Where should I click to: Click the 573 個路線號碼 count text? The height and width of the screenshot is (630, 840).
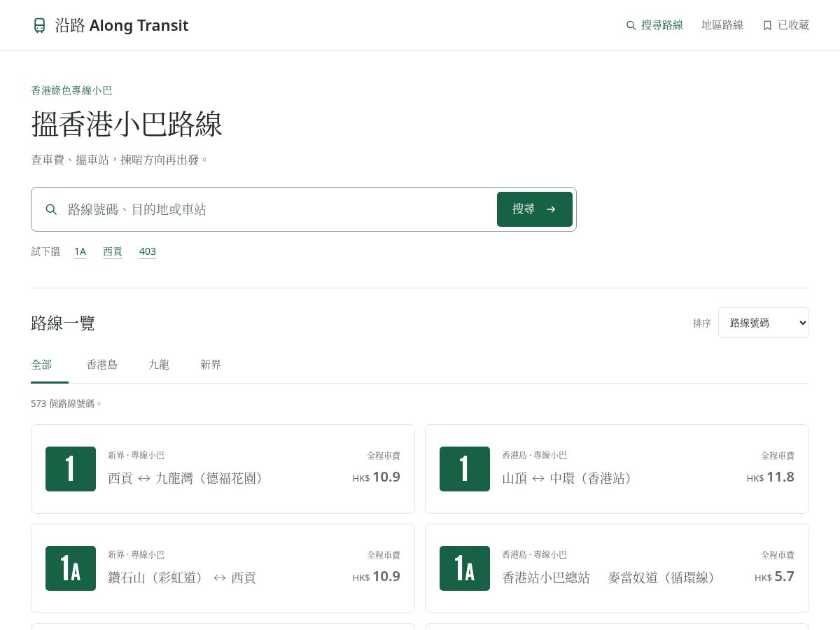tap(66, 404)
